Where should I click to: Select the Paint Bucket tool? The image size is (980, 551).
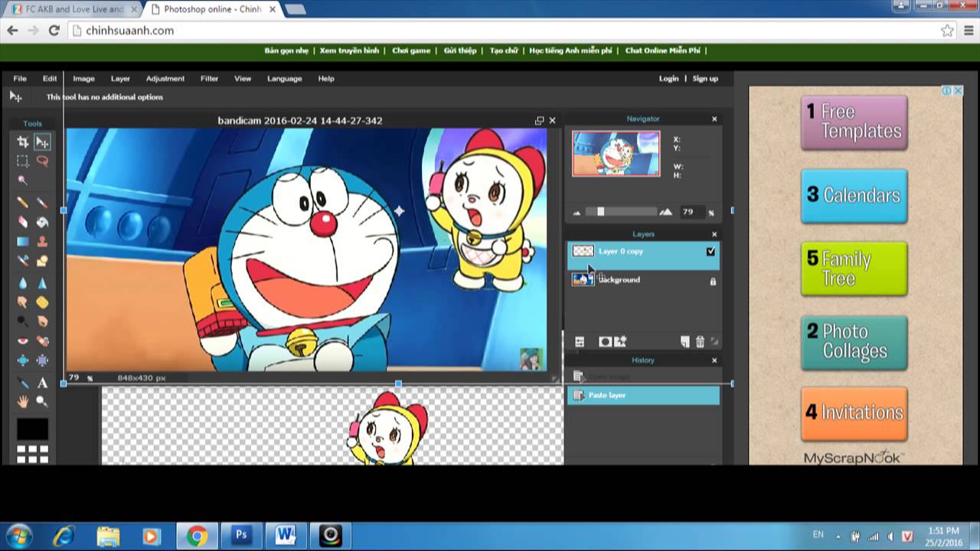click(x=42, y=222)
